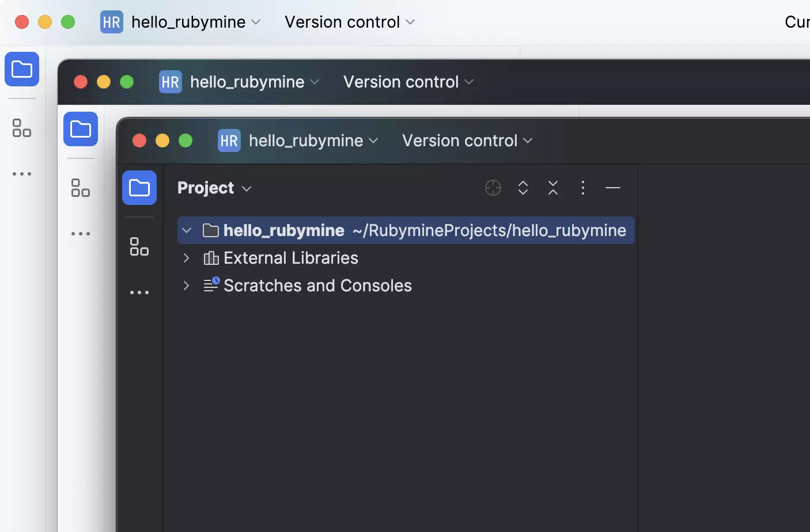Select Opened File with the crosshair icon
The width and height of the screenshot is (810, 532).
click(x=493, y=188)
